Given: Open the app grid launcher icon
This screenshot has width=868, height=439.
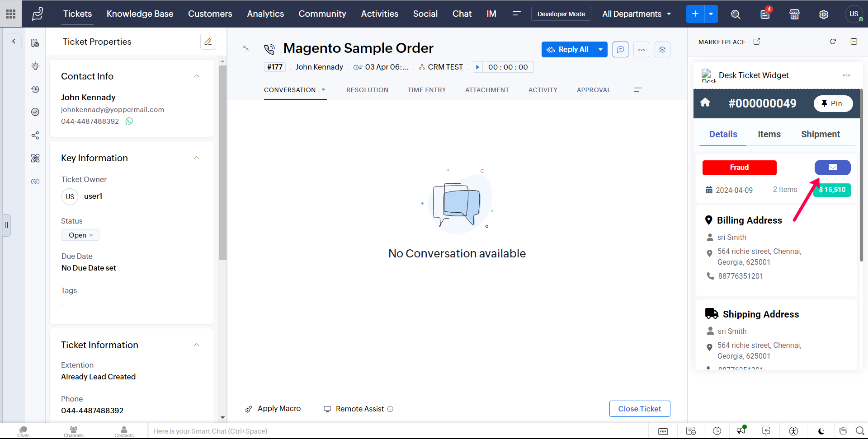Looking at the screenshot, I should [11, 14].
